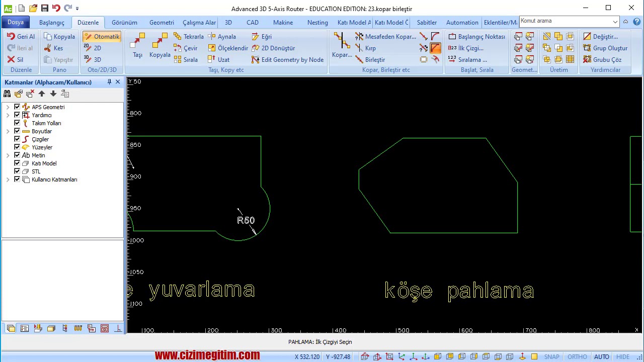Uncheck the APS Geometri layer checkbox
This screenshot has width=644, height=362.
pos(17,107)
